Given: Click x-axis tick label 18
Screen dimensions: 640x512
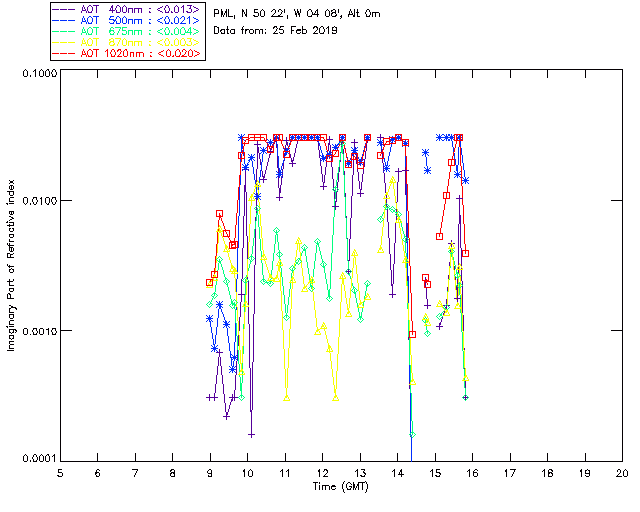Looking at the screenshot, I should tap(547, 473).
